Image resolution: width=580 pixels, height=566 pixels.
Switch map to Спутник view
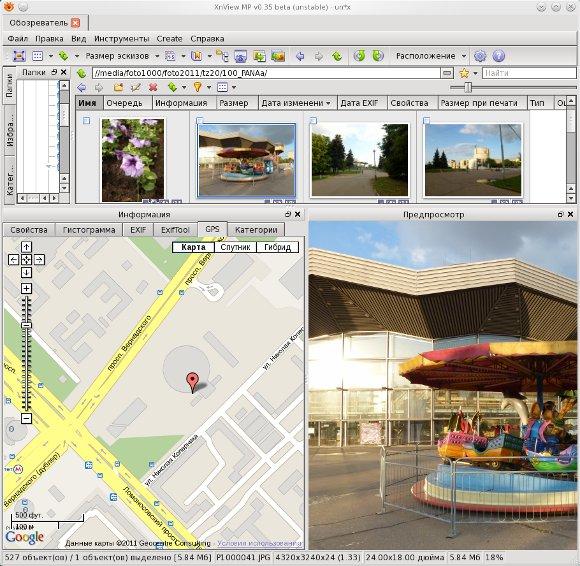235,247
